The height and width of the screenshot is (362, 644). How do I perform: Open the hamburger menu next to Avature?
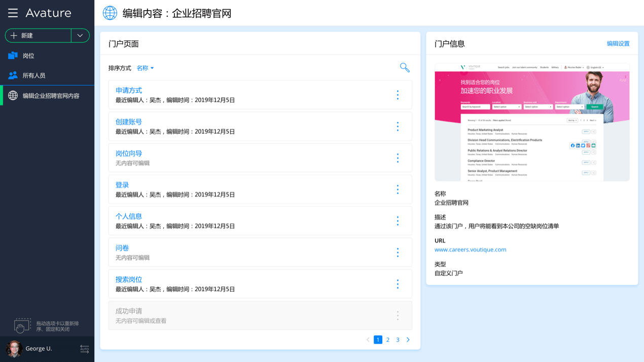coord(13,13)
